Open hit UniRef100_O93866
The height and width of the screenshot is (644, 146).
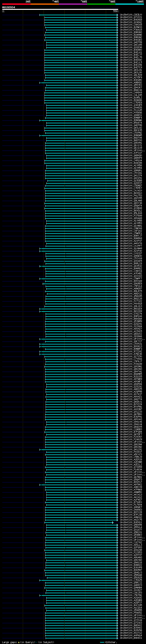point(131,337)
